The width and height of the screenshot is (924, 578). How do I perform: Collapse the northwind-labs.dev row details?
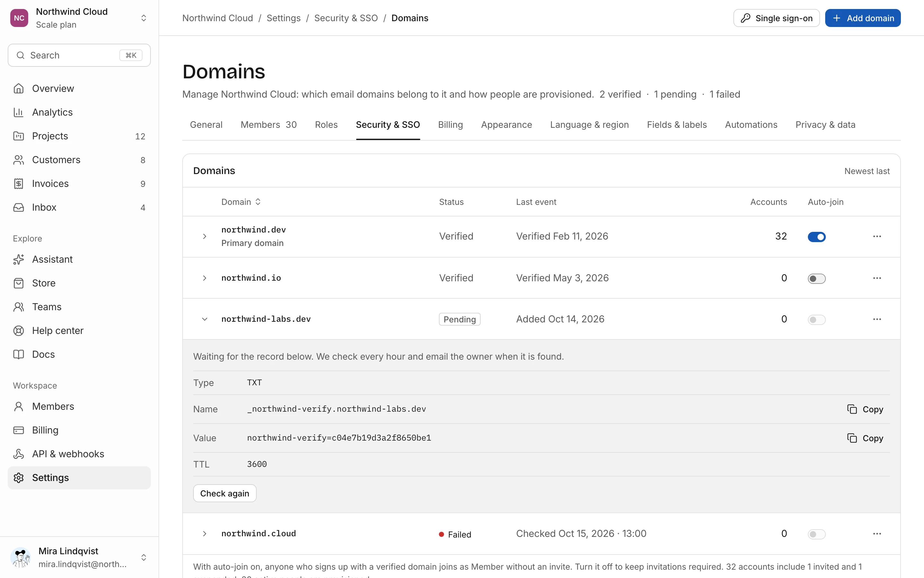205,319
